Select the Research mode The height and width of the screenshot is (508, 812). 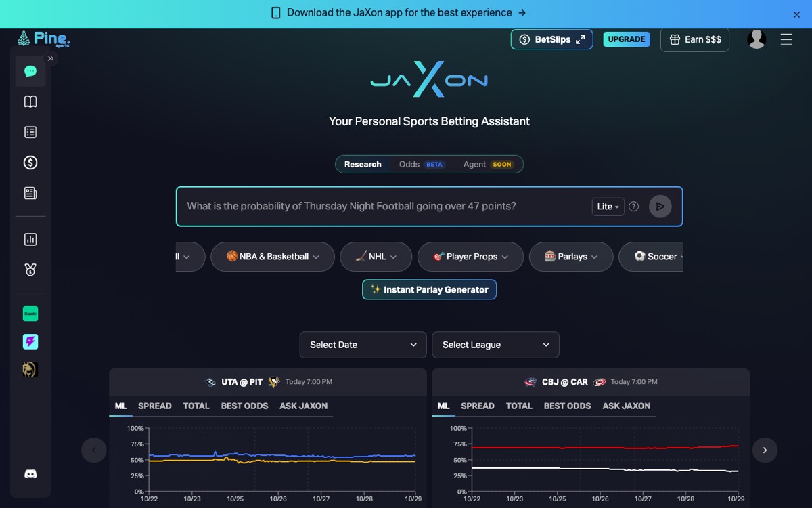(x=363, y=164)
